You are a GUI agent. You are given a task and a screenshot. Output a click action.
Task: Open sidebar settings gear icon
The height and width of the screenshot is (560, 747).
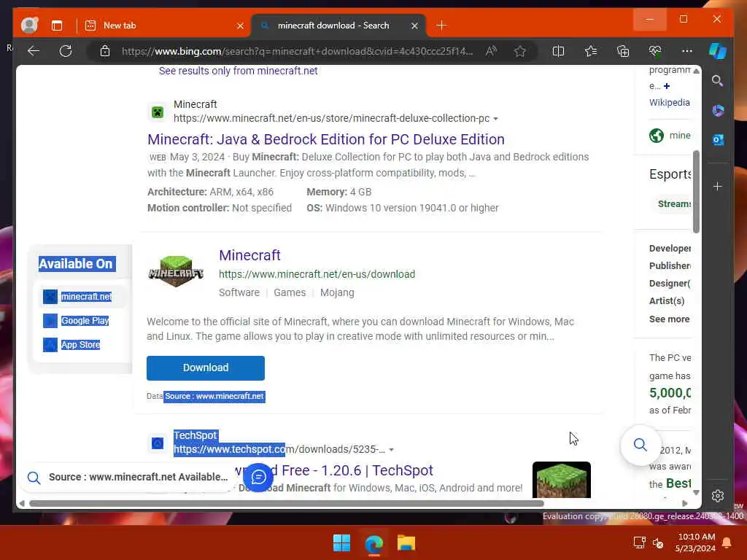pos(718,496)
